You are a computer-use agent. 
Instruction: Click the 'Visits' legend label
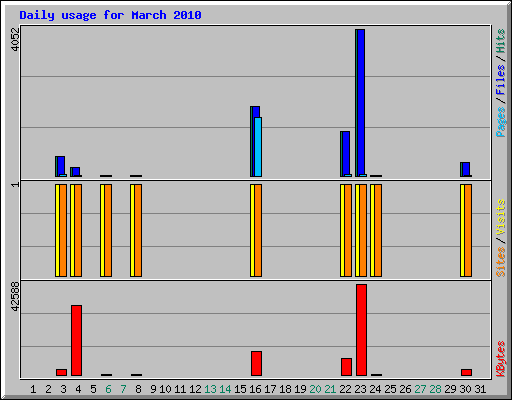click(x=500, y=218)
